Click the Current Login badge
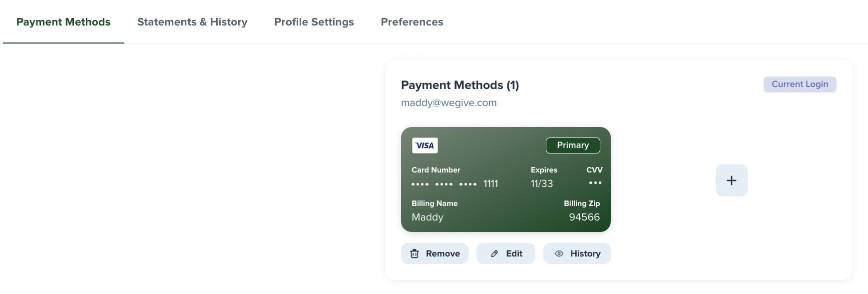The width and height of the screenshot is (868, 294). coord(800,84)
